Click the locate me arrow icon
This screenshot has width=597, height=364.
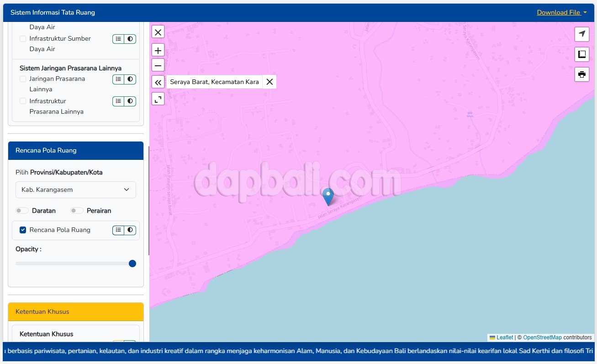(581, 34)
